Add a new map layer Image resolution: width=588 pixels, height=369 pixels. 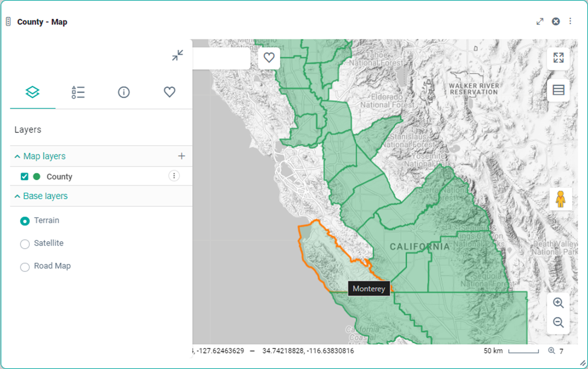point(181,156)
